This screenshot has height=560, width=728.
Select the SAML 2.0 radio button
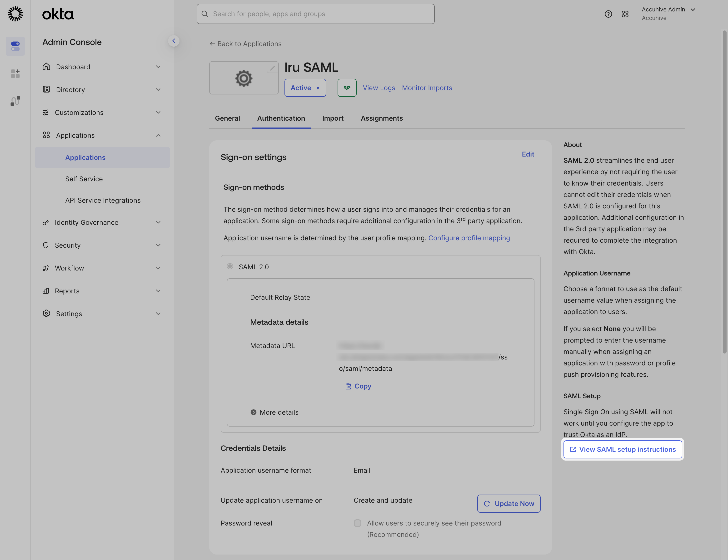tap(230, 266)
